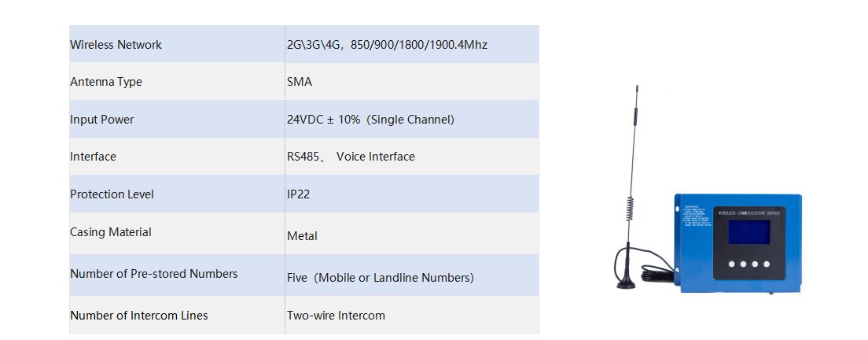The width and height of the screenshot is (868, 340).
Task: Click the antenna's magnetic base
Action: click(626, 282)
